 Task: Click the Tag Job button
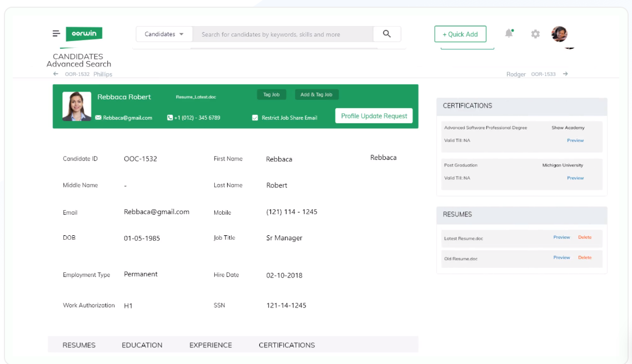click(272, 94)
